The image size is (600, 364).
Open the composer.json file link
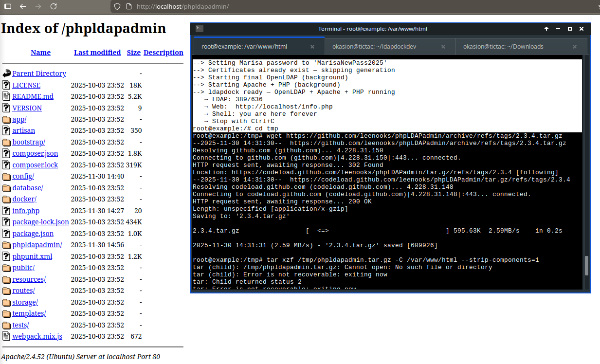tap(35, 153)
